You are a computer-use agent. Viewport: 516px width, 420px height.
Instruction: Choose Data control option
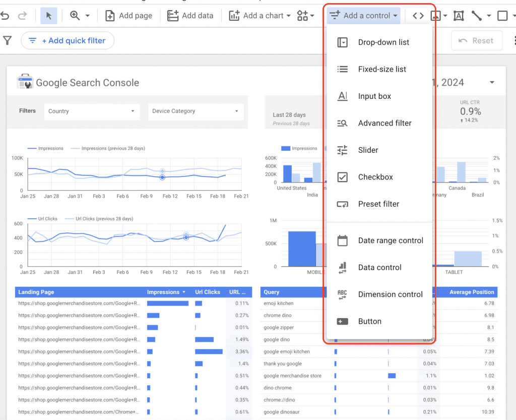click(379, 268)
